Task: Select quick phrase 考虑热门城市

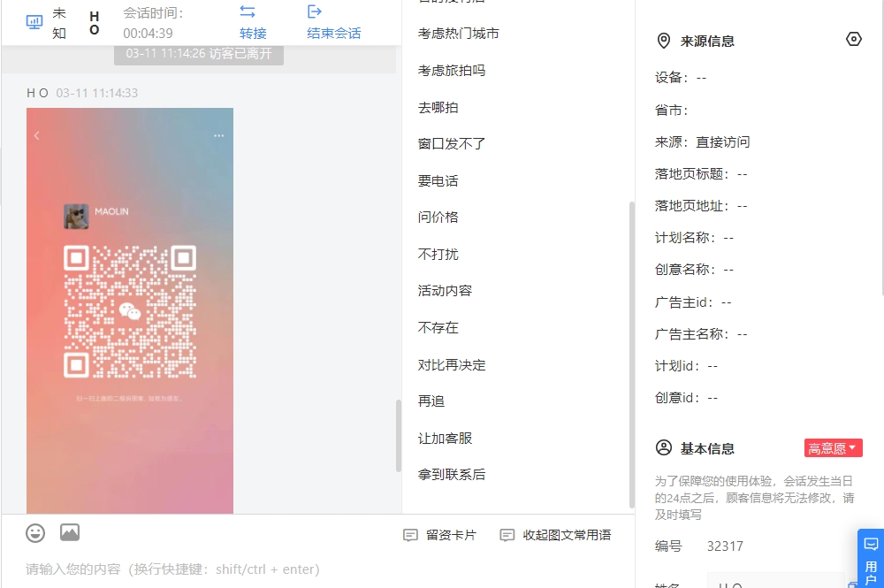Action: click(458, 34)
